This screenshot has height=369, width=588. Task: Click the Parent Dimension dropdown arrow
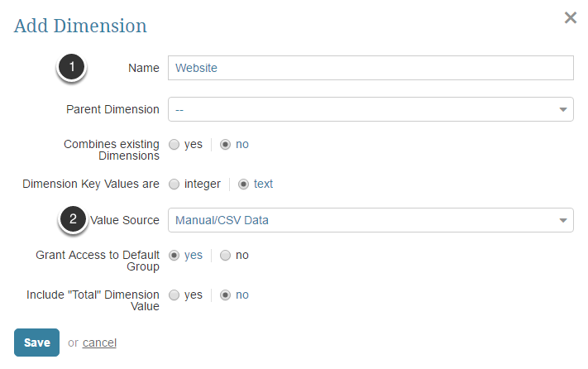[562, 109]
